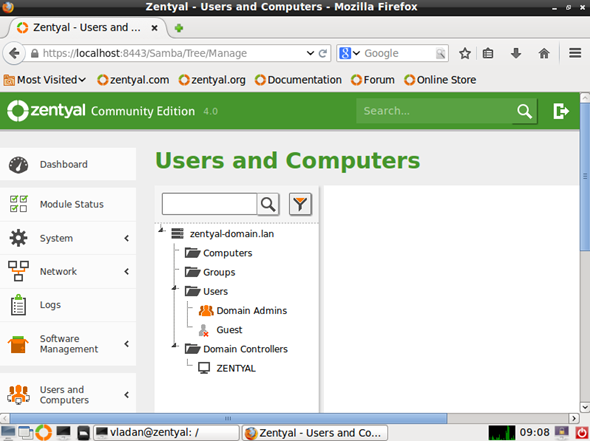
Task: Open the Most Visited bookmarks dropdown
Action: pos(45,80)
